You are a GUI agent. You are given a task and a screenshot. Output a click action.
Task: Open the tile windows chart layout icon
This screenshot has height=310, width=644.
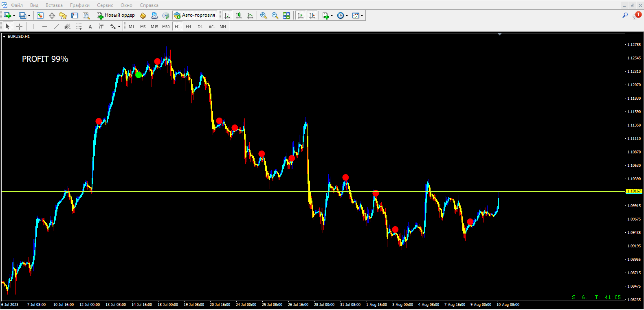[x=286, y=15]
